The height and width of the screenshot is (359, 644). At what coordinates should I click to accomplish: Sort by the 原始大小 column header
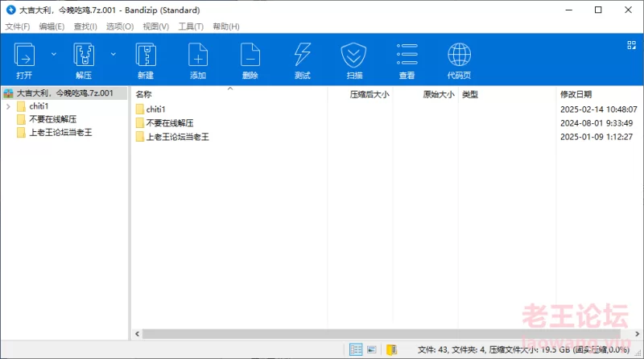click(x=439, y=94)
